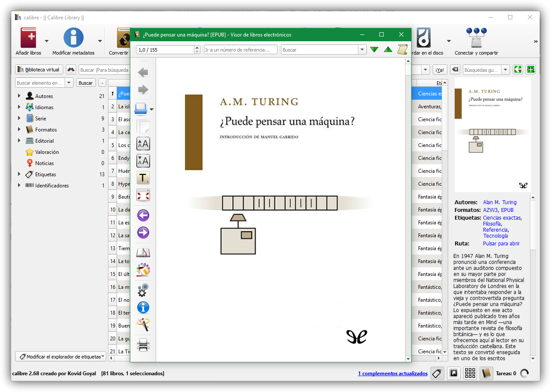Go to the next page with the purple arrow
Screen dimensions: 551x392
pos(143,233)
